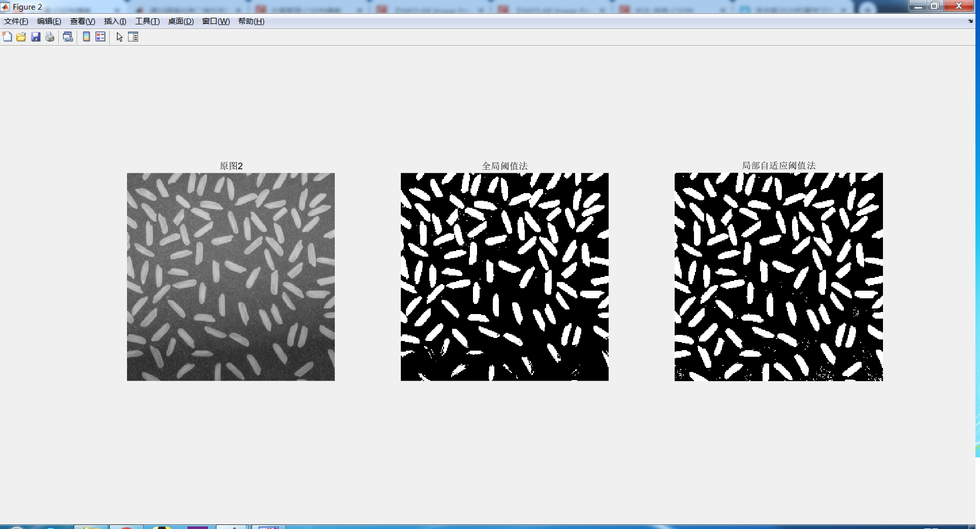Image resolution: width=980 pixels, height=529 pixels.
Task: Click the MATLAB logo in the title bar
Action: [5, 7]
